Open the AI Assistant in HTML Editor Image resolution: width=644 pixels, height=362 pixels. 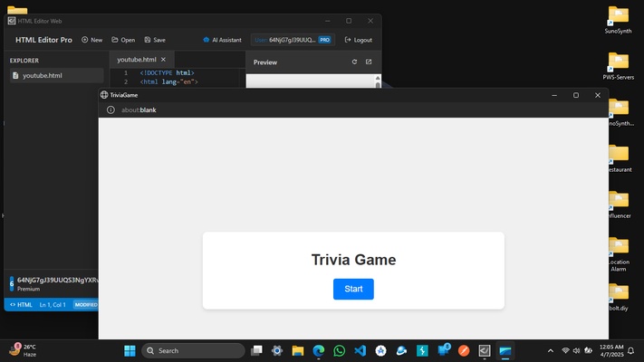222,40
